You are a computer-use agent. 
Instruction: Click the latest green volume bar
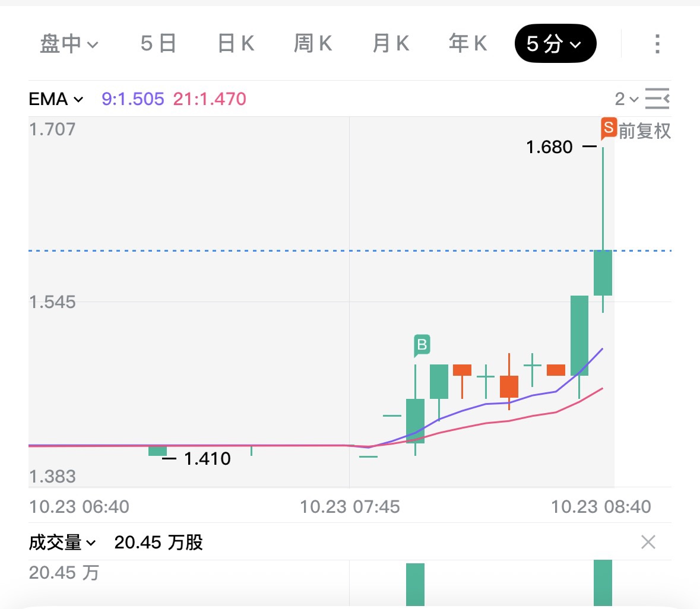pos(603,583)
